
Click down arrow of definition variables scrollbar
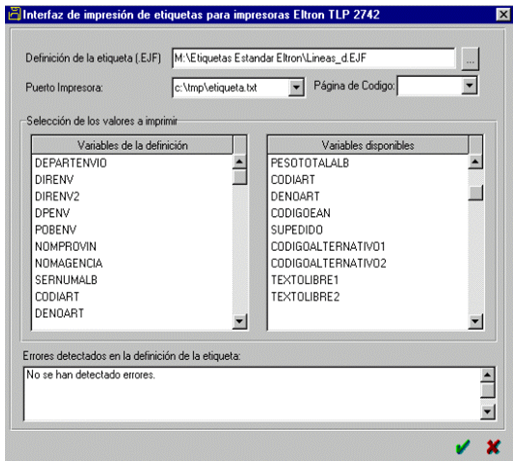point(239,321)
